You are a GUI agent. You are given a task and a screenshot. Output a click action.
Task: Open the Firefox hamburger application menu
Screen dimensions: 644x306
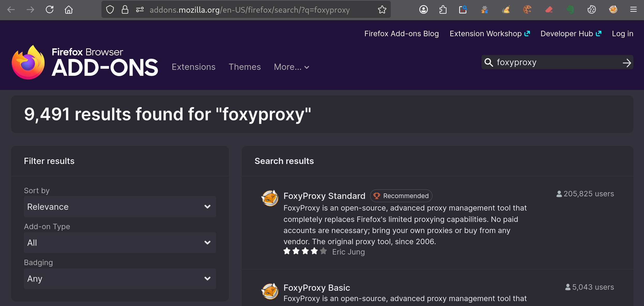633,10
